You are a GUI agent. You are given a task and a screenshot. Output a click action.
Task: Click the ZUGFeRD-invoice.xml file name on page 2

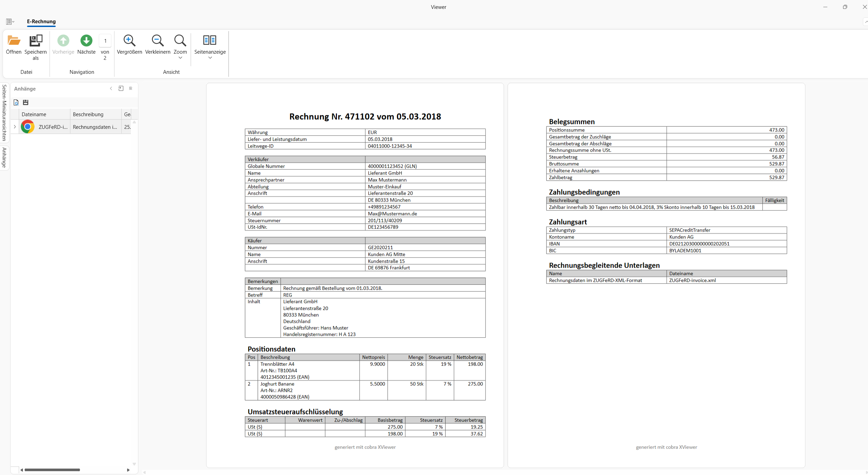pos(692,281)
